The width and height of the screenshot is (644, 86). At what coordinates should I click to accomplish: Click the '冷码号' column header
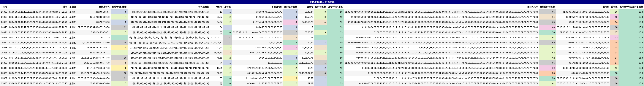219,7
